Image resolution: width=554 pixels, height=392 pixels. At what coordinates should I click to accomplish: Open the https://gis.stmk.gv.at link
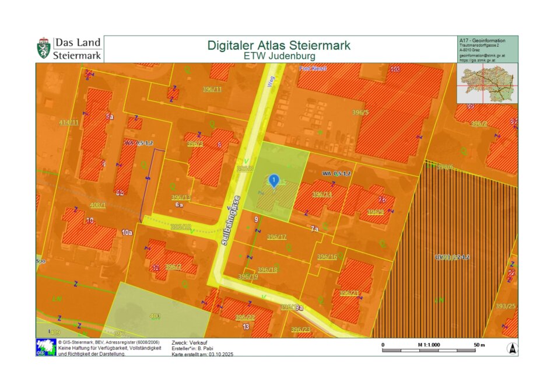(x=477, y=61)
